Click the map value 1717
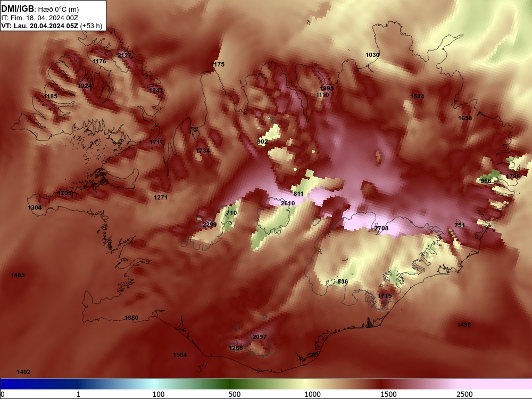Image resolution: width=532 pixels, height=399 pixels. 156,142
